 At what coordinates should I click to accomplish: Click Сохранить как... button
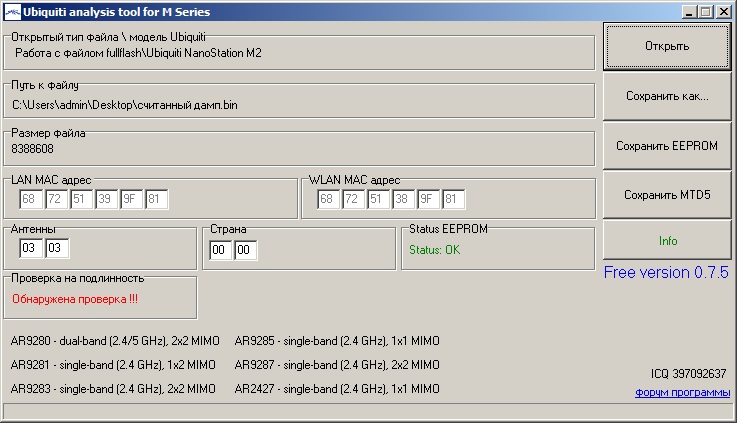[667, 96]
